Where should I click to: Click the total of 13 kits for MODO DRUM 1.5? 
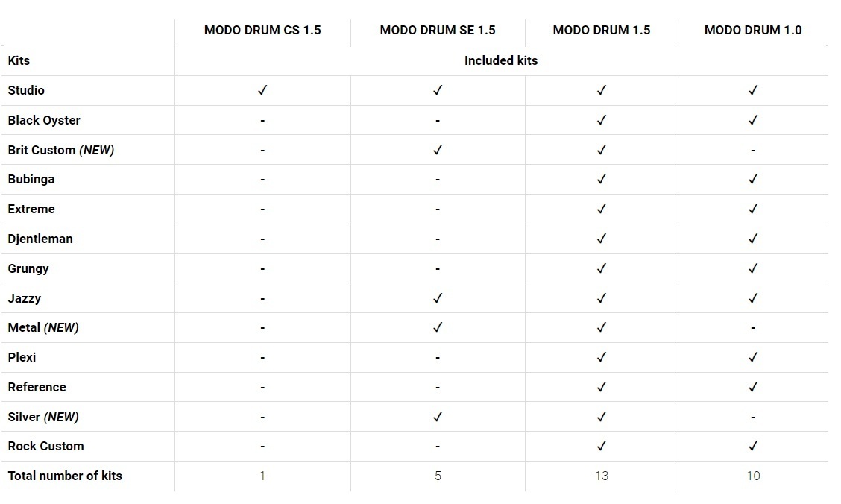[602, 476]
